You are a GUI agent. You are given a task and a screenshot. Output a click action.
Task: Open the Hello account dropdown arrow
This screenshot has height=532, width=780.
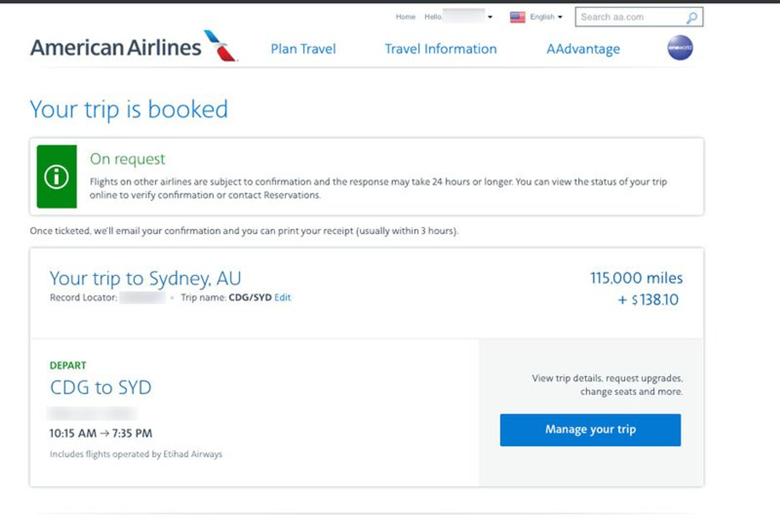coord(490,17)
